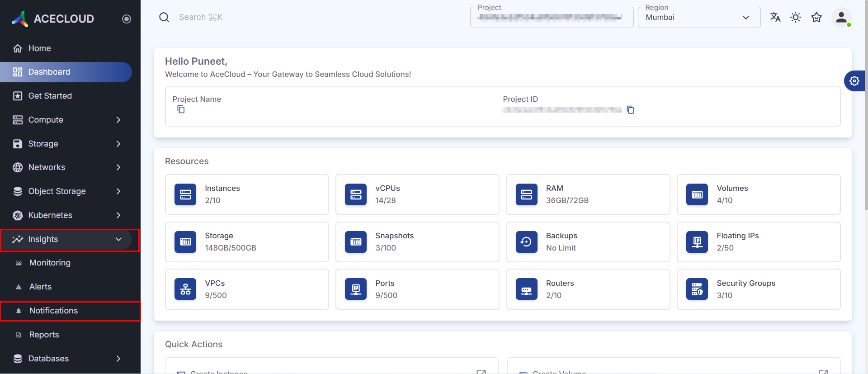The height and width of the screenshot is (374, 868).
Task: Copy the Project ID to clipboard
Action: pos(630,110)
